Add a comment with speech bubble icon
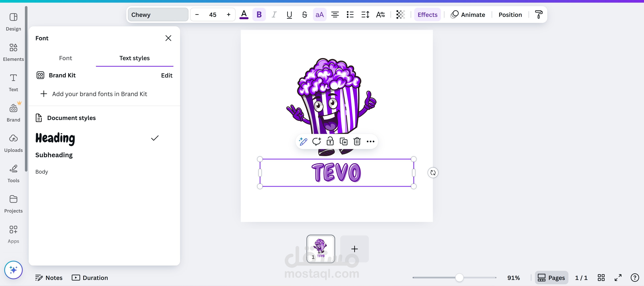Viewport: 644px width, 286px height. (317, 141)
